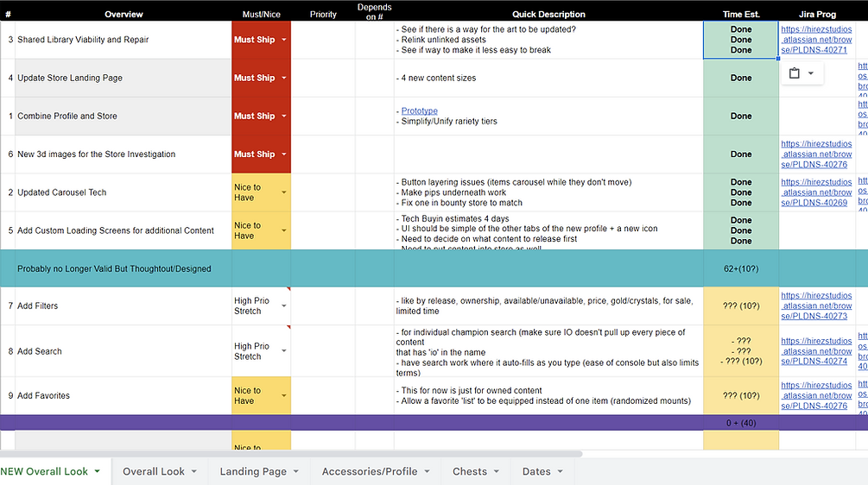Open Must Ship dropdown for New 3d images row
This screenshot has width=868, height=485.
(x=284, y=154)
